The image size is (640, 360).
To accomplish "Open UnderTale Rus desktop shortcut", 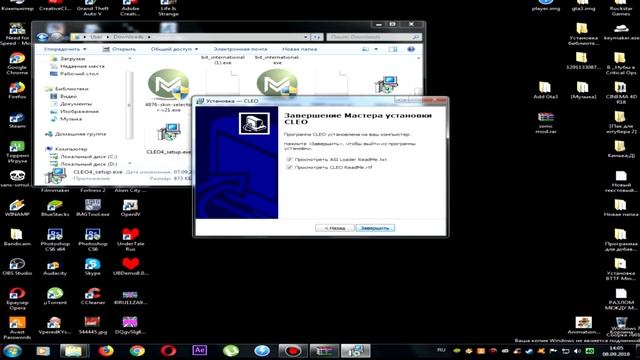I will coord(130,240).
